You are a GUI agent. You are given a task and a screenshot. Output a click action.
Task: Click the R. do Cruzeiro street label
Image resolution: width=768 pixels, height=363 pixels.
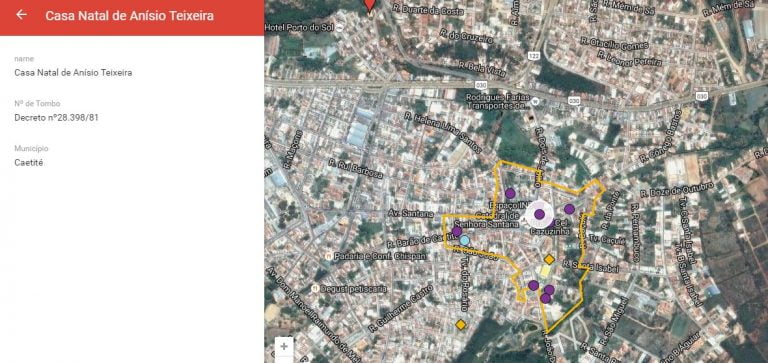466,36
